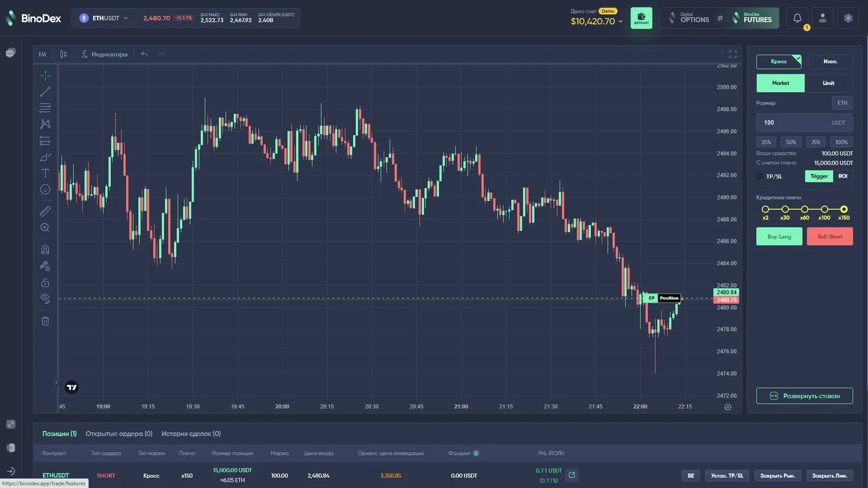
Task: Open chart settings gear near the time axis
Action: (728, 407)
